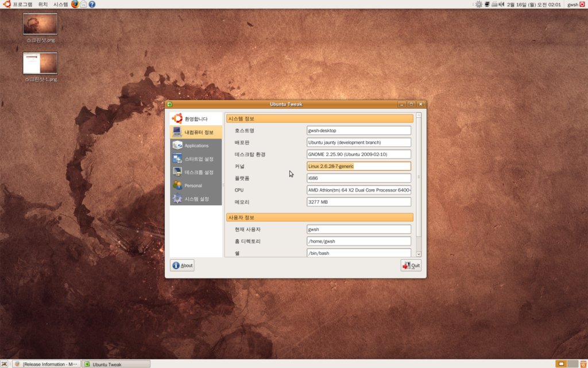Click the Ubuntu Tweak window menu icon
Screen dimensions: 588x368
pyautogui.click(x=170, y=105)
